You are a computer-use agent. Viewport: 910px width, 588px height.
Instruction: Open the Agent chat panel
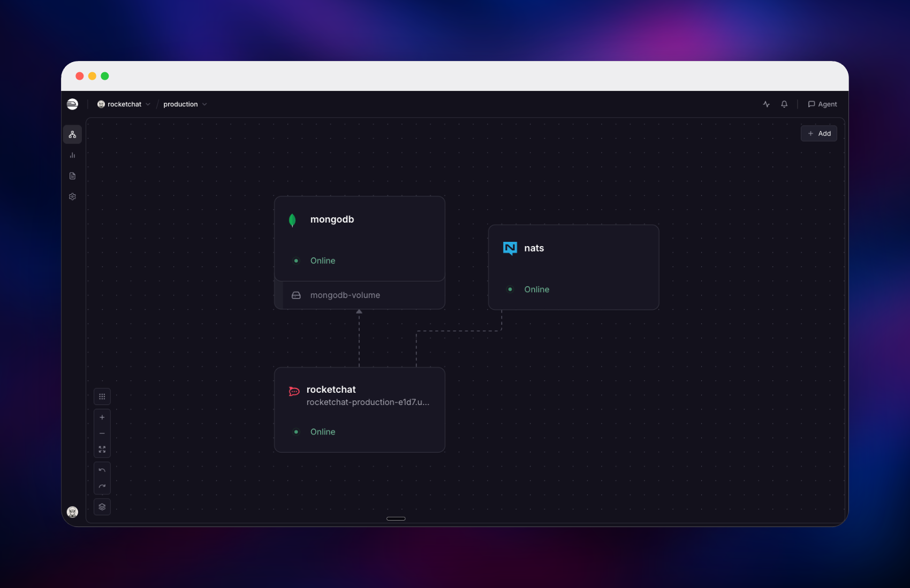(822, 104)
